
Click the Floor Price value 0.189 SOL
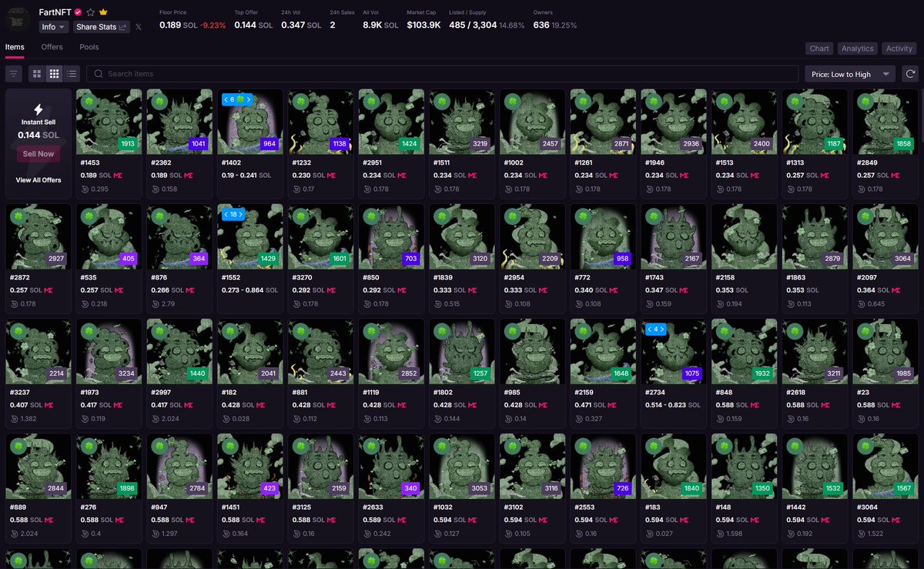tap(178, 25)
